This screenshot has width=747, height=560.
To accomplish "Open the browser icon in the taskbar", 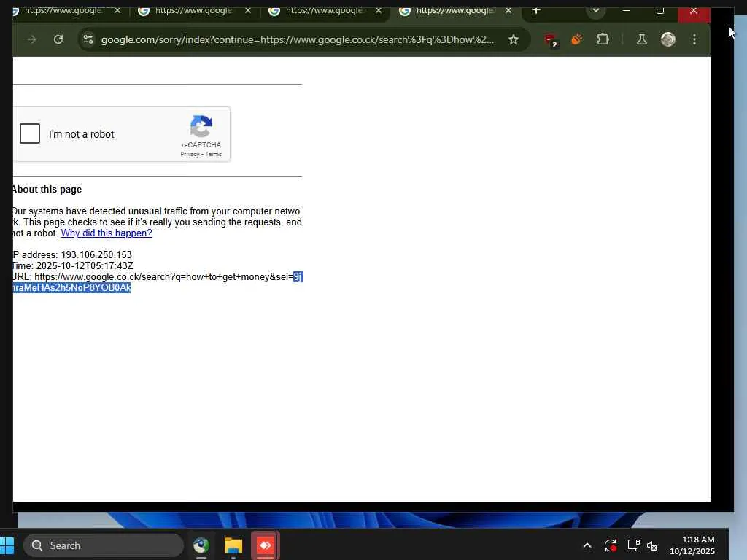I will (201, 545).
